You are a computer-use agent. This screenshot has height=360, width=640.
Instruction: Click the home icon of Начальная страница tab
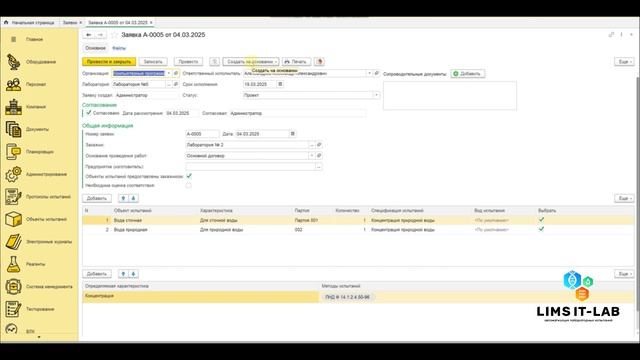(x=6, y=22)
